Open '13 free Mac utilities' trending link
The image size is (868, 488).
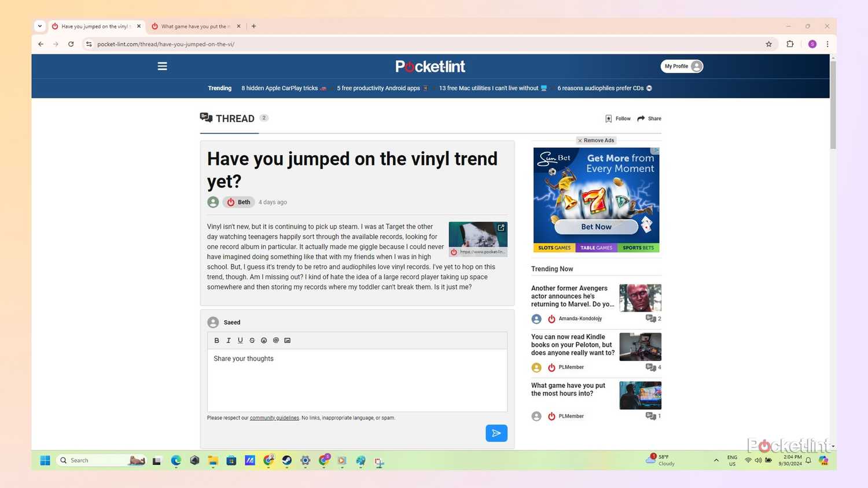click(493, 88)
